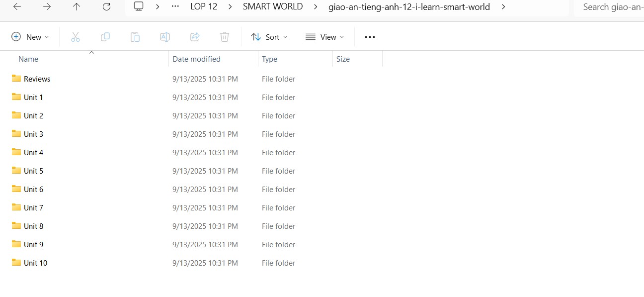
Task: Click the breadcrumb ellipsis in the address bar
Action: tap(174, 6)
